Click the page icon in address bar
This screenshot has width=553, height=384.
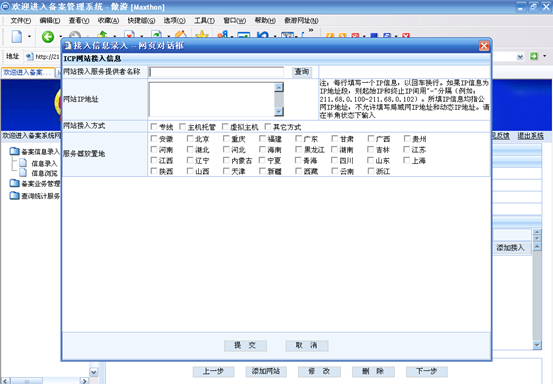tap(30, 56)
